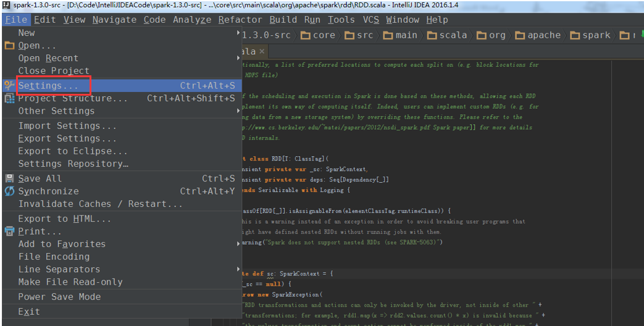Open the Code menu
644x326 pixels.
154,20
